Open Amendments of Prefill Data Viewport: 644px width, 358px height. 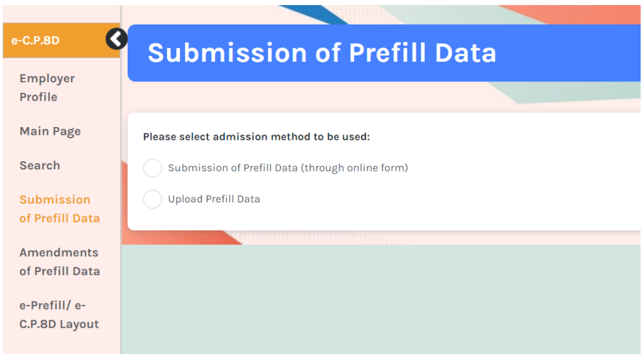(x=59, y=261)
